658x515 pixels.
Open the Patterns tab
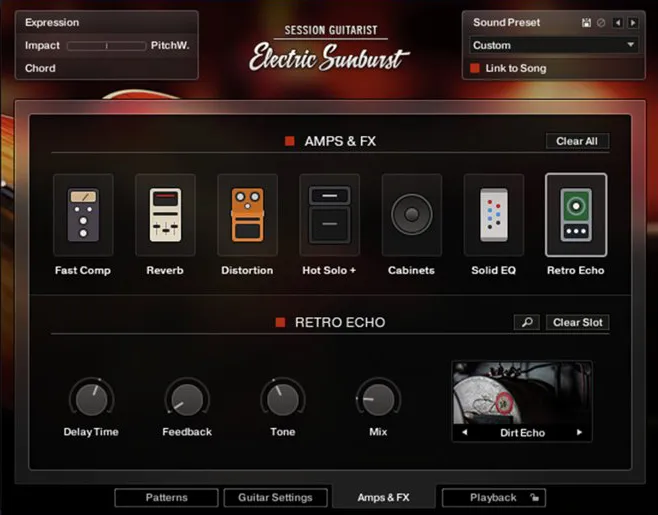tap(166, 498)
